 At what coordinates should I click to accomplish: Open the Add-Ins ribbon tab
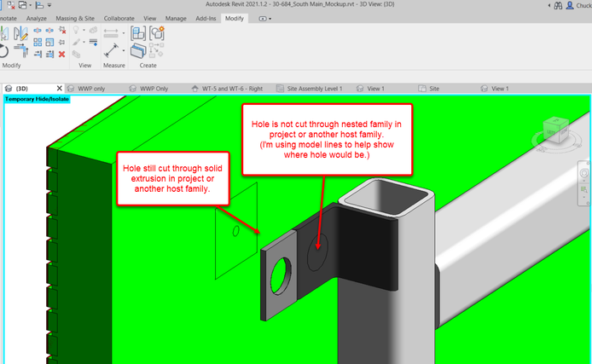pyautogui.click(x=206, y=18)
